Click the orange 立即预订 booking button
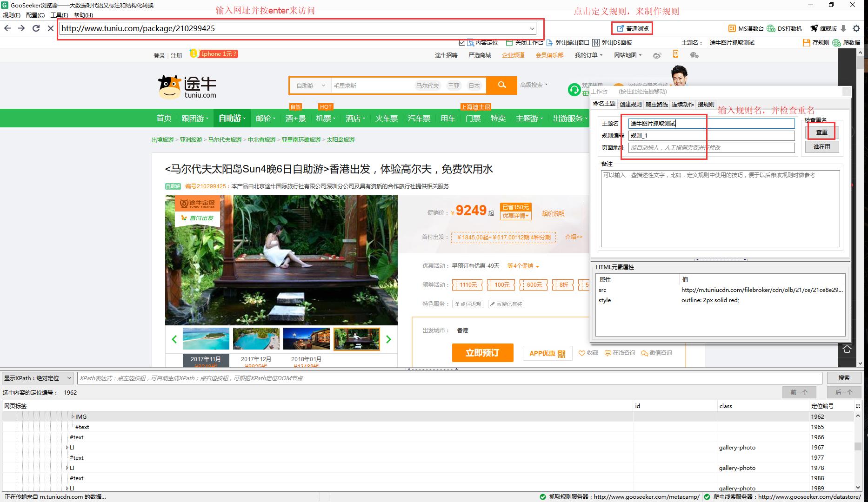 click(482, 353)
